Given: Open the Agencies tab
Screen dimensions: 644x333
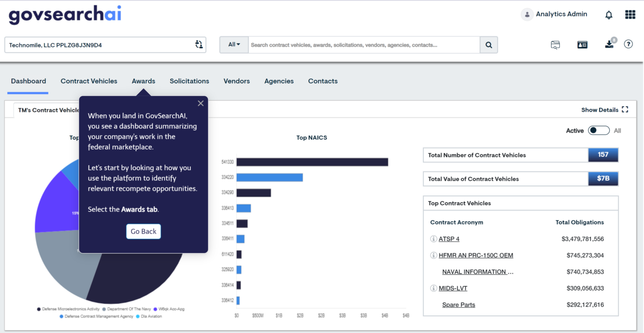Looking at the screenshot, I should (x=279, y=81).
